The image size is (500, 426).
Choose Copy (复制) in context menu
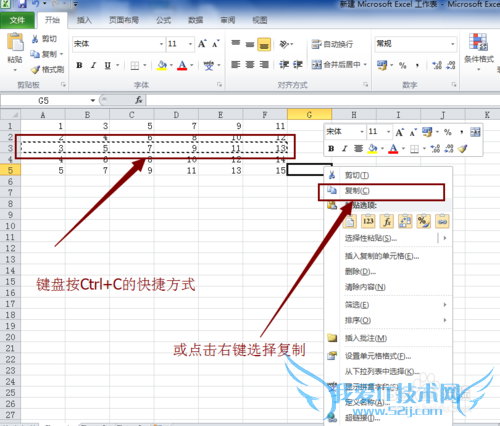[388, 191]
